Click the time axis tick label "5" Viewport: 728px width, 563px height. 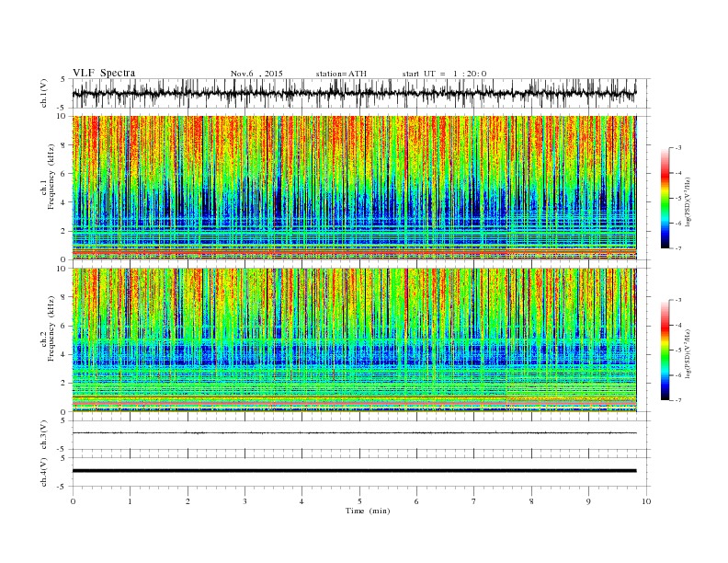tap(359, 501)
